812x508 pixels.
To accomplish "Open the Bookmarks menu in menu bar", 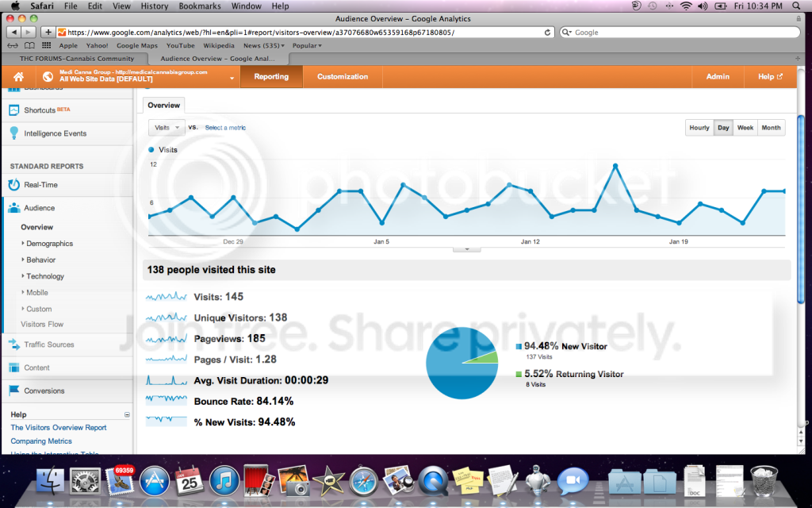I will pos(199,6).
